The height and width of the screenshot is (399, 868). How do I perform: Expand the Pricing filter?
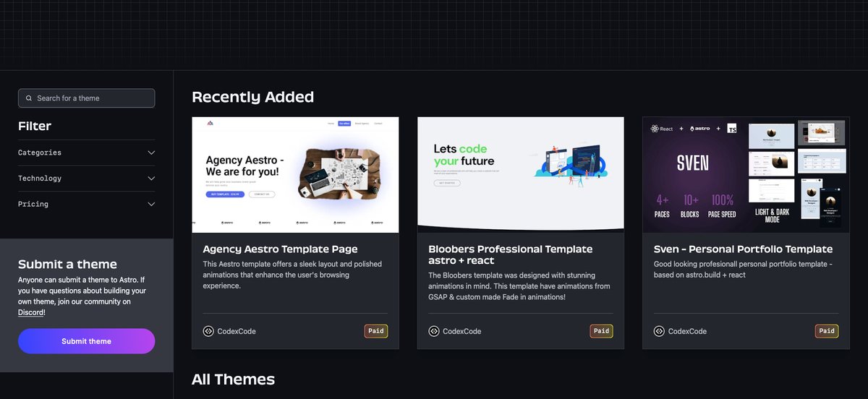coord(86,205)
